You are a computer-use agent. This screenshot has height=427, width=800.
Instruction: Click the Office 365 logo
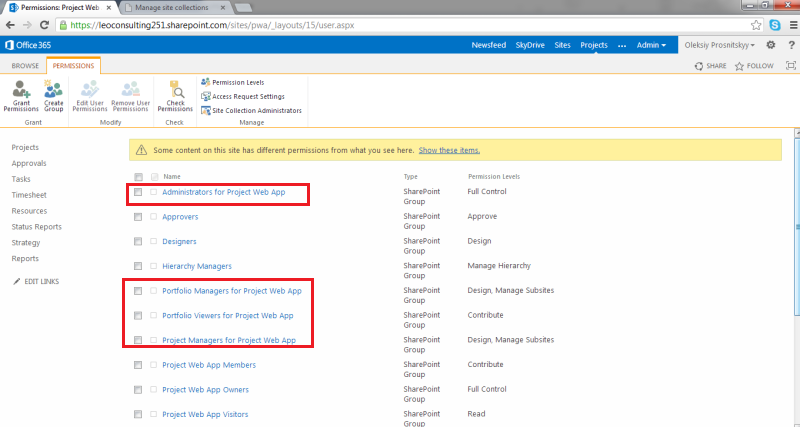pyautogui.click(x=28, y=45)
